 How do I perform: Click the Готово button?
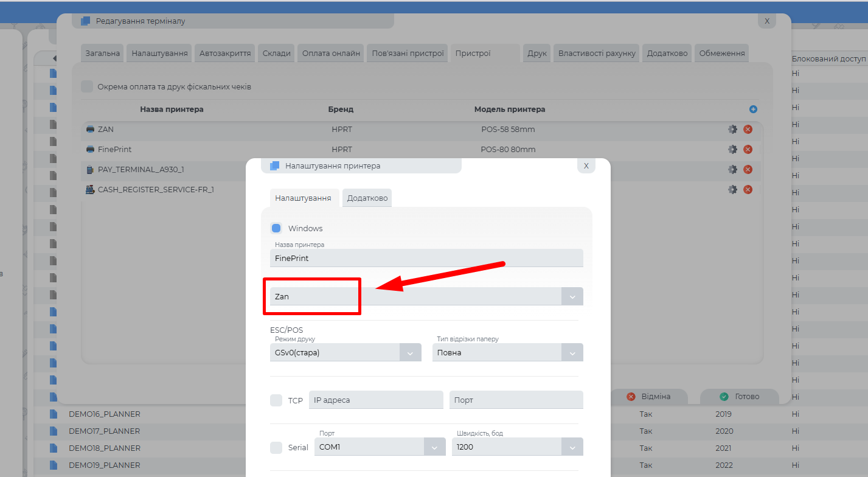[x=740, y=397]
